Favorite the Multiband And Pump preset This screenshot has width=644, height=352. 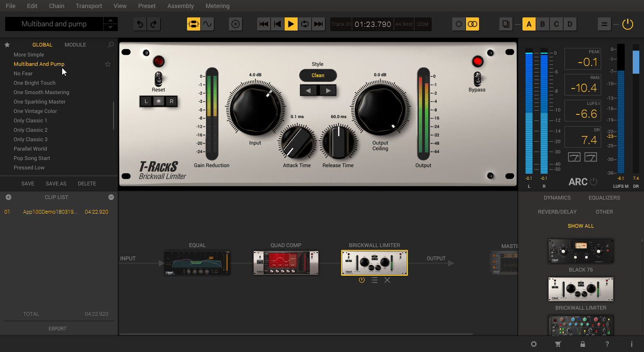[107, 64]
